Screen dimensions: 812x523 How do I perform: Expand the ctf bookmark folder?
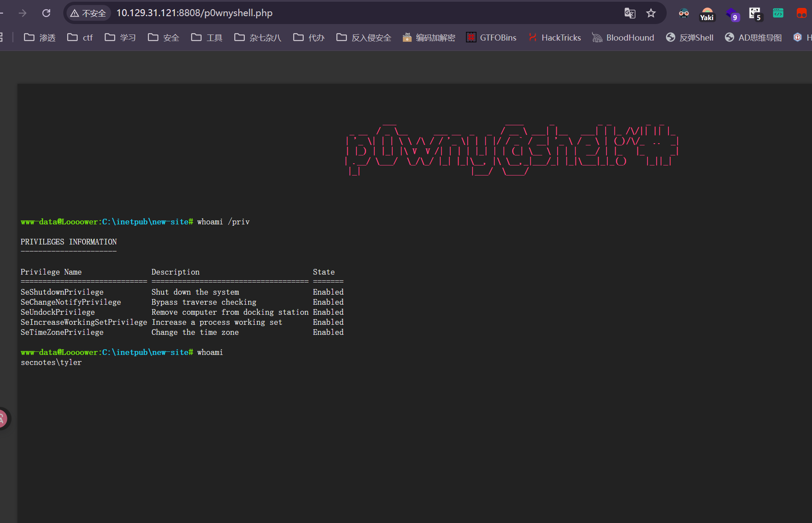point(80,38)
